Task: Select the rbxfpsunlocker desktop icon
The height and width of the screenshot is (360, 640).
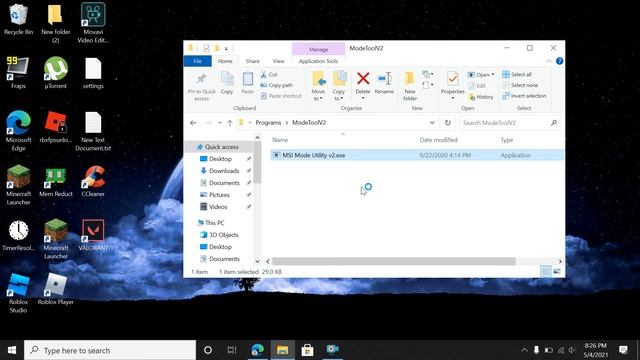Action: [56, 127]
